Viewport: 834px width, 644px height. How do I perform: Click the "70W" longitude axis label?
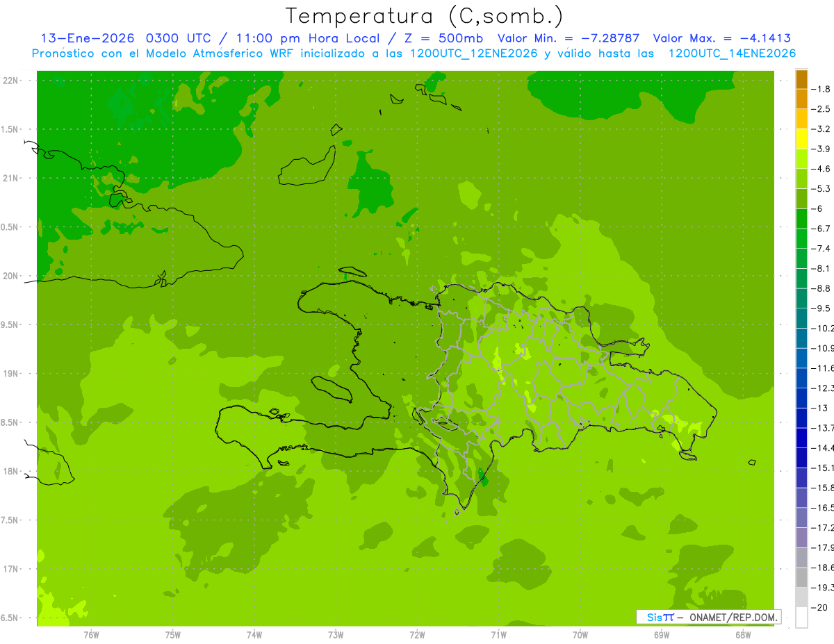click(x=580, y=635)
